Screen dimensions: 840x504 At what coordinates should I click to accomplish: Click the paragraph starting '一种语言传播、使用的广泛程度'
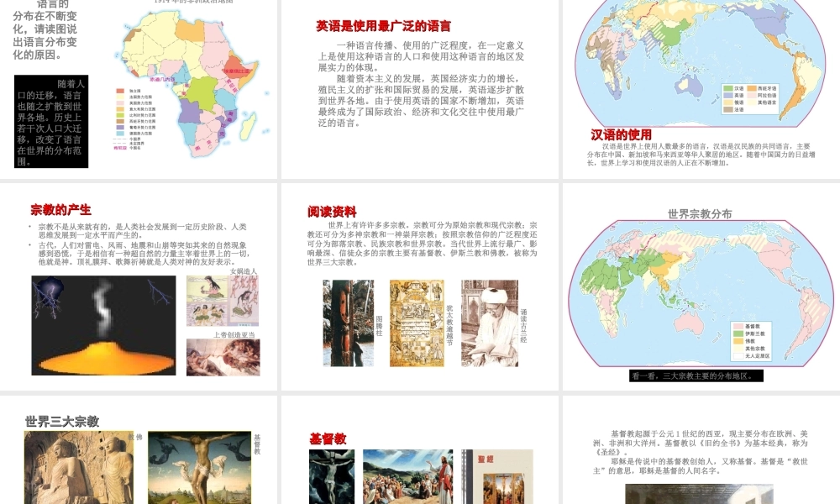pyautogui.click(x=421, y=56)
